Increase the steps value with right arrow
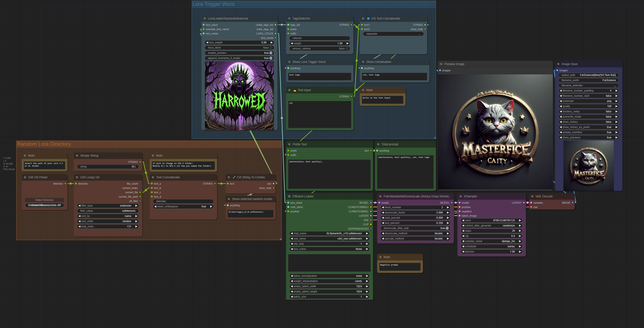This screenshot has width=644, height=328. [x=520, y=231]
